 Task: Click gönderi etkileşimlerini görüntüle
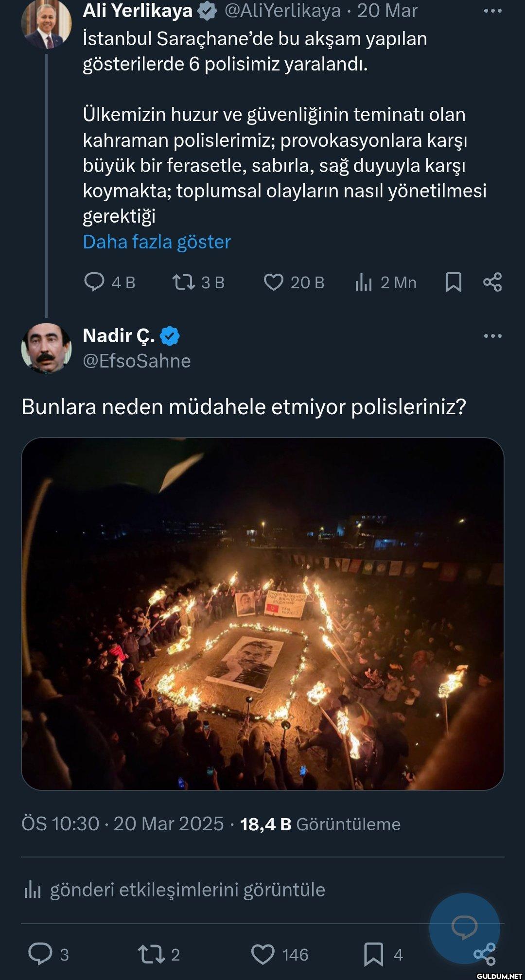[x=187, y=890]
